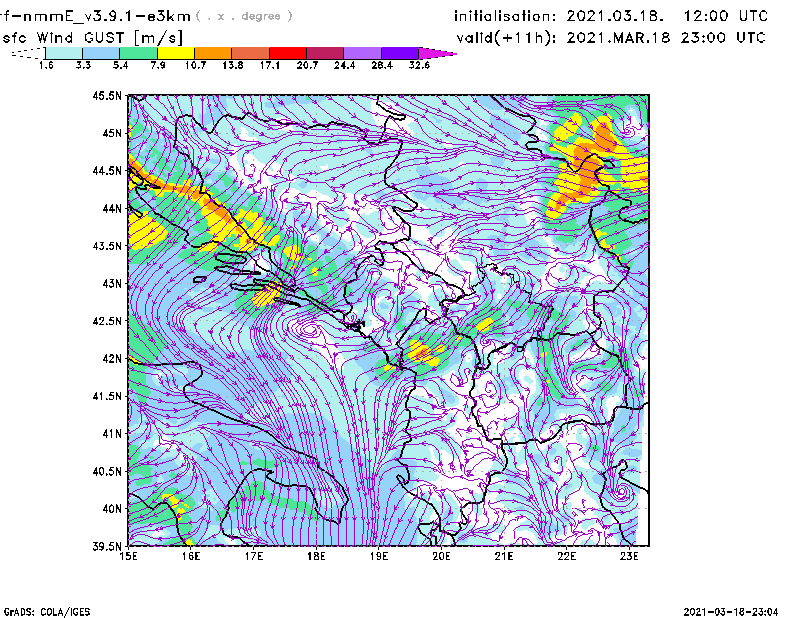Click the 17E longitude label
This screenshot has width=800, height=618.
click(x=254, y=556)
